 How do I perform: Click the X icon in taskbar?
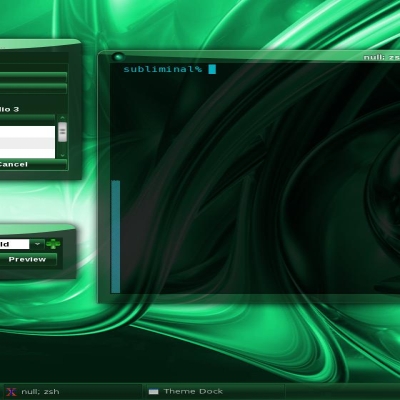click(11, 392)
